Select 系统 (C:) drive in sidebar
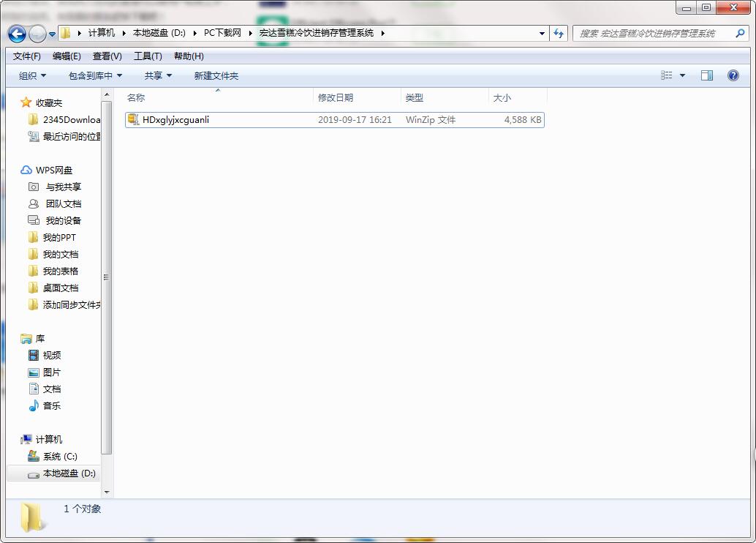Image resolution: width=756 pixels, height=543 pixels. tap(60, 456)
